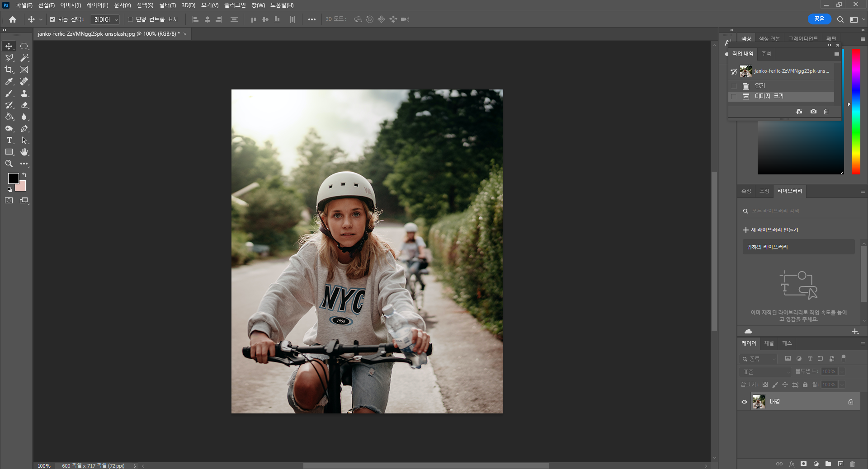
Task: Select the Clone Stamp tool
Action: click(x=24, y=93)
